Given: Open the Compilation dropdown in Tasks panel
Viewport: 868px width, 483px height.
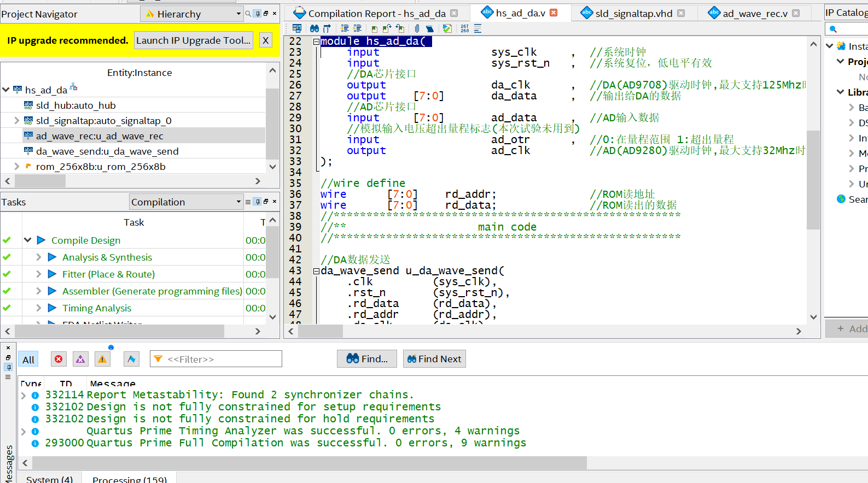Looking at the screenshot, I should [x=187, y=202].
